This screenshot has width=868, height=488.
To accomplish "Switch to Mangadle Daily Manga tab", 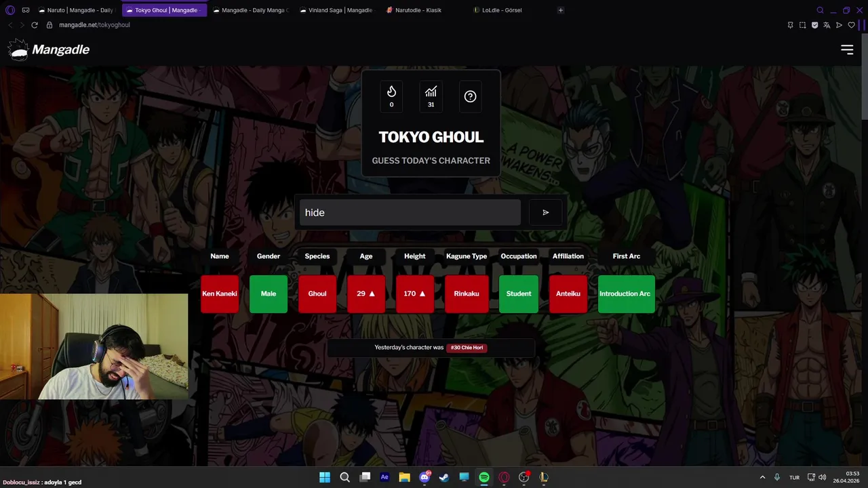I will 250,10.
